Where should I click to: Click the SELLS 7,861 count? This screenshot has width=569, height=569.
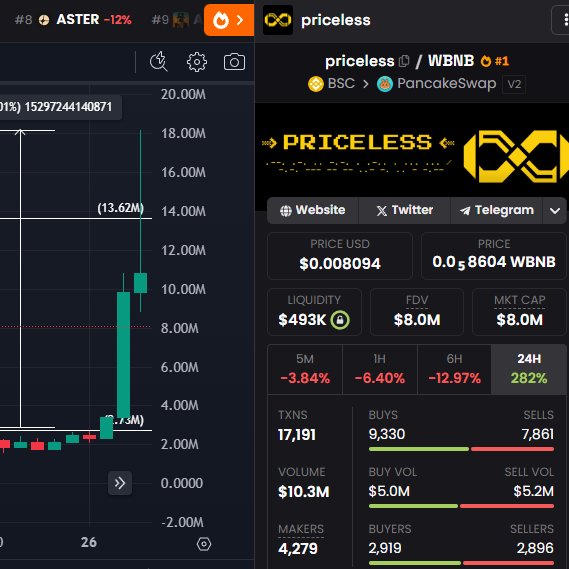tap(537, 434)
